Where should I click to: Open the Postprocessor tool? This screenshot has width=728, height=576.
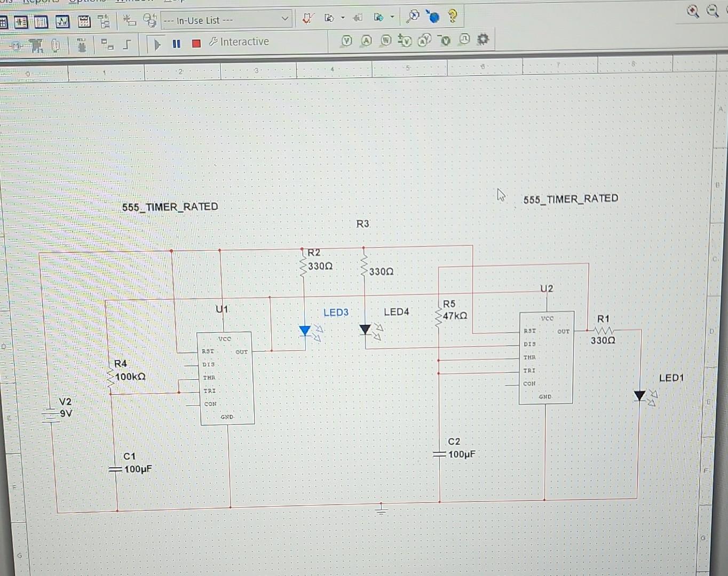point(84,22)
